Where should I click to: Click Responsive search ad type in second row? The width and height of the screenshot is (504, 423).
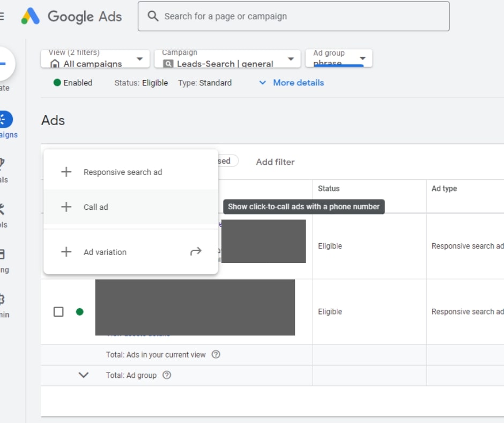pyautogui.click(x=468, y=312)
